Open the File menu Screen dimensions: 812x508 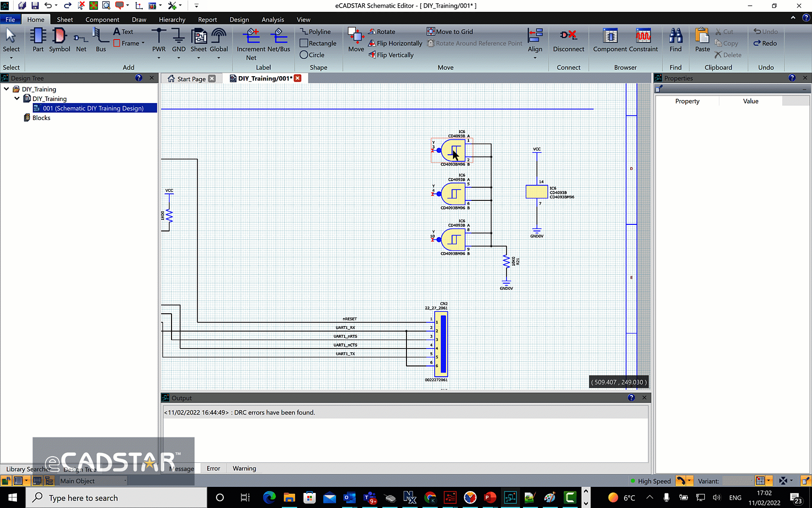point(10,19)
